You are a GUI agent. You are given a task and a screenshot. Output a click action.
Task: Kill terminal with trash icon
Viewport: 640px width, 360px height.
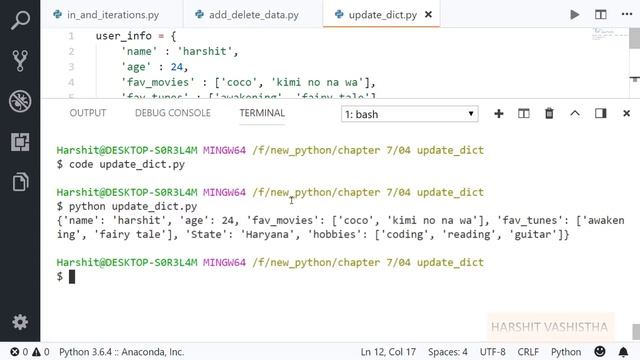(x=549, y=113)
